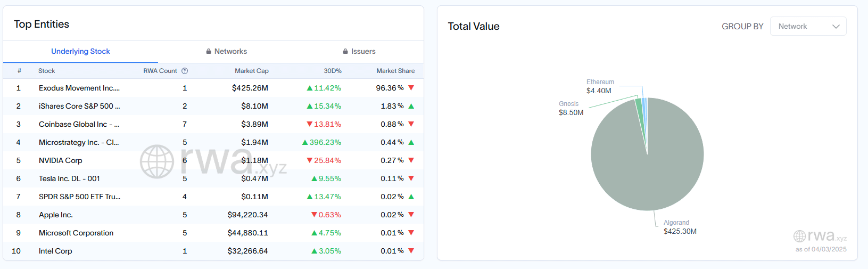This screenshot has height=269, width=868.
Task: Click the lock icon beside Networks tab
Action: pyautogui.click(x=209, y=52)
